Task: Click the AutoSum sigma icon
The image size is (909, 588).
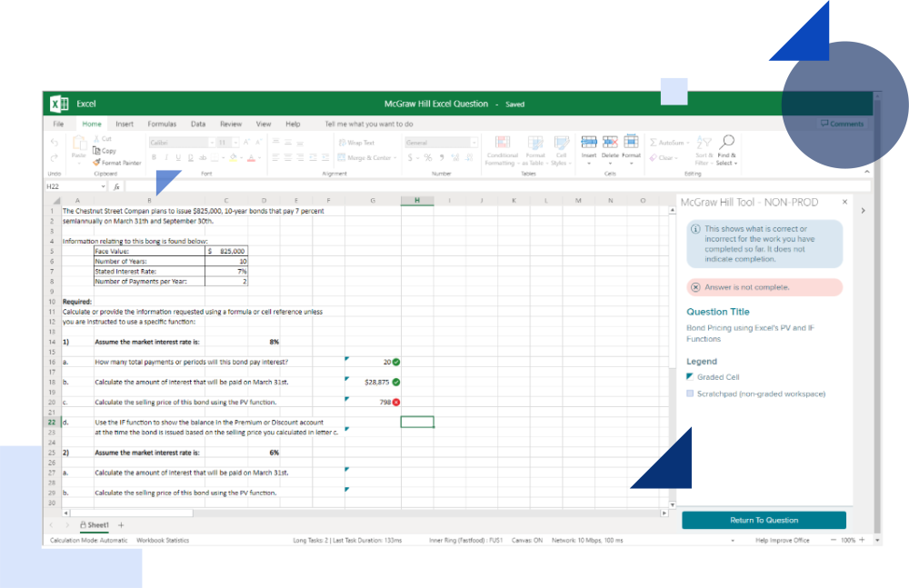Action: pyautogui.click(x=654, y=143)
